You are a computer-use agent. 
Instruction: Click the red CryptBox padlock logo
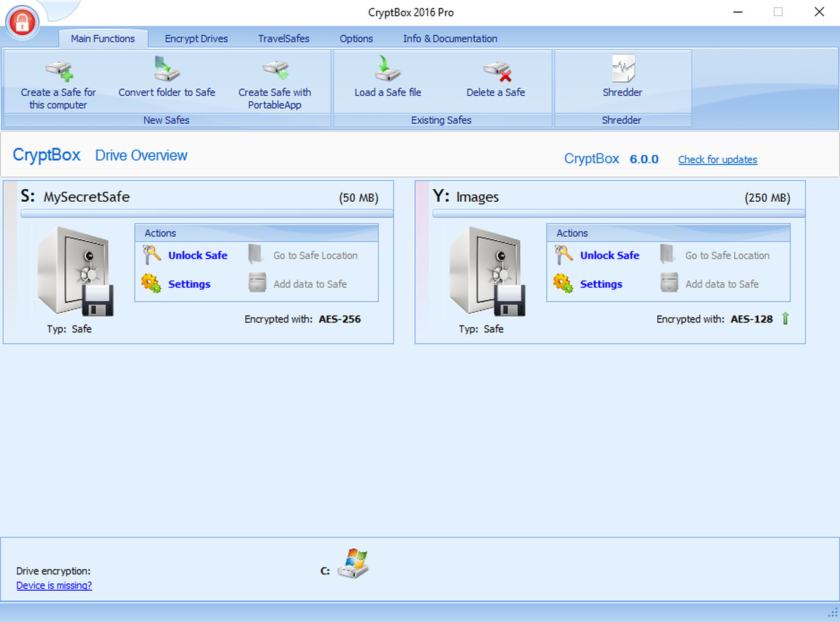click(x=23, y=23)
